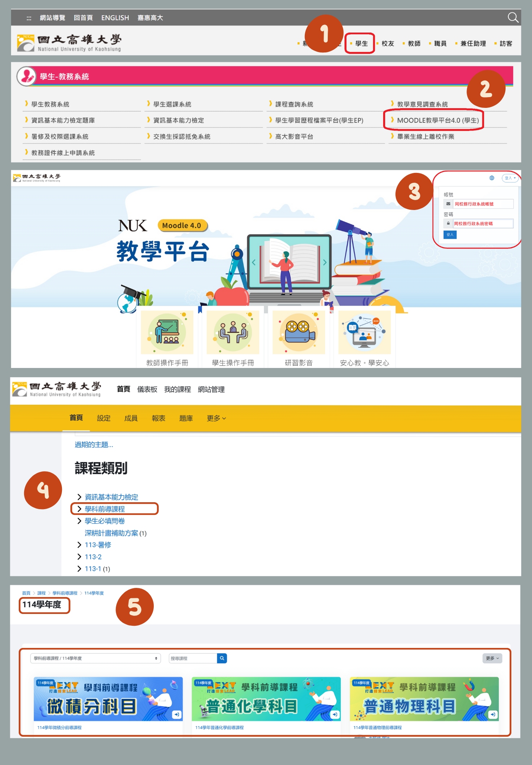Viewport: 532px width, 765px height.
Task: Open 網站管理 in Moodle top menu
Action: [x=211, y=389]
